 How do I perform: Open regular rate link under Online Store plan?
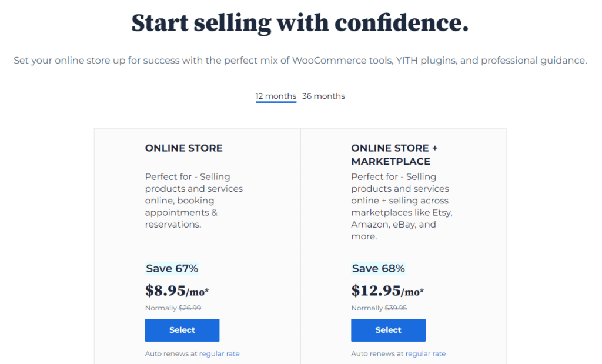click(219, 353)
